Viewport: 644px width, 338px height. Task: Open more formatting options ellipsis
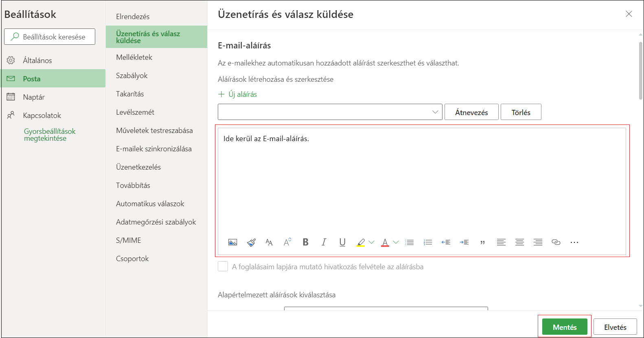click(x=574, y=242)
